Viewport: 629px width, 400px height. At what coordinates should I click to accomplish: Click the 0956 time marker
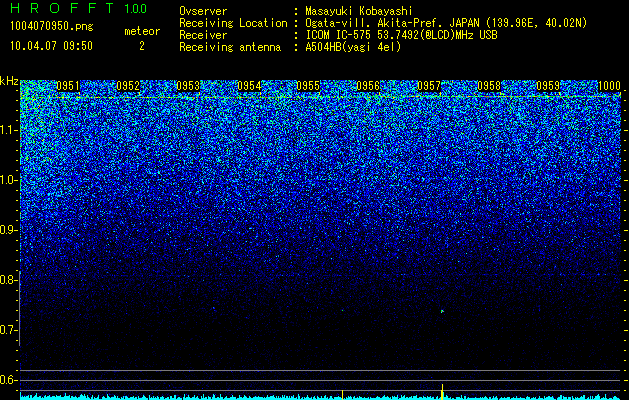368,86
